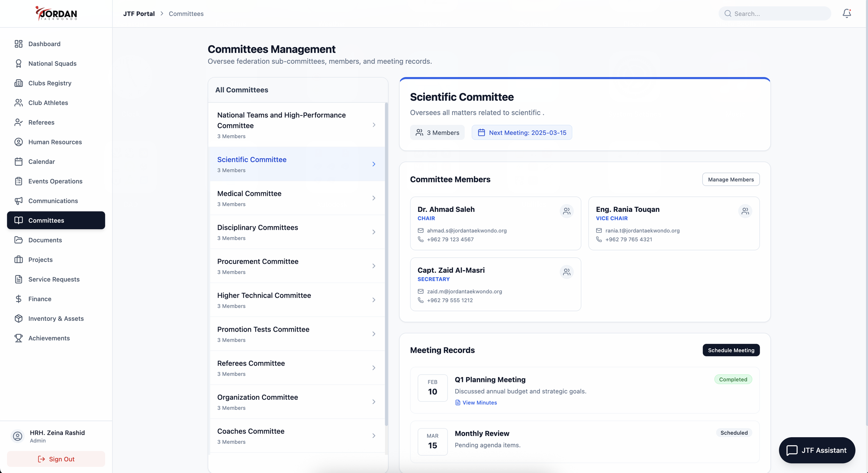868x473 pixels.
Task: Open the Events Operations menu item
Action: pyautogui.click(x=56, y=181)
